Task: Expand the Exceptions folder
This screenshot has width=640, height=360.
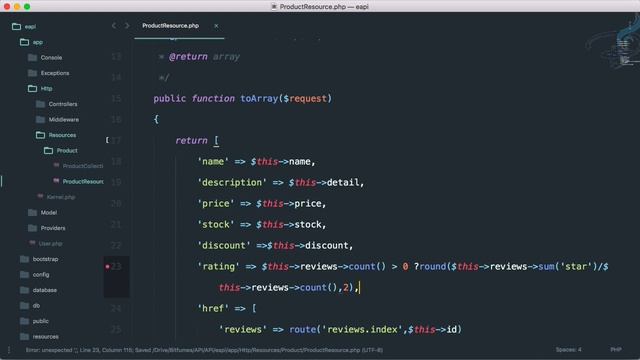Action: click(55, 73)
